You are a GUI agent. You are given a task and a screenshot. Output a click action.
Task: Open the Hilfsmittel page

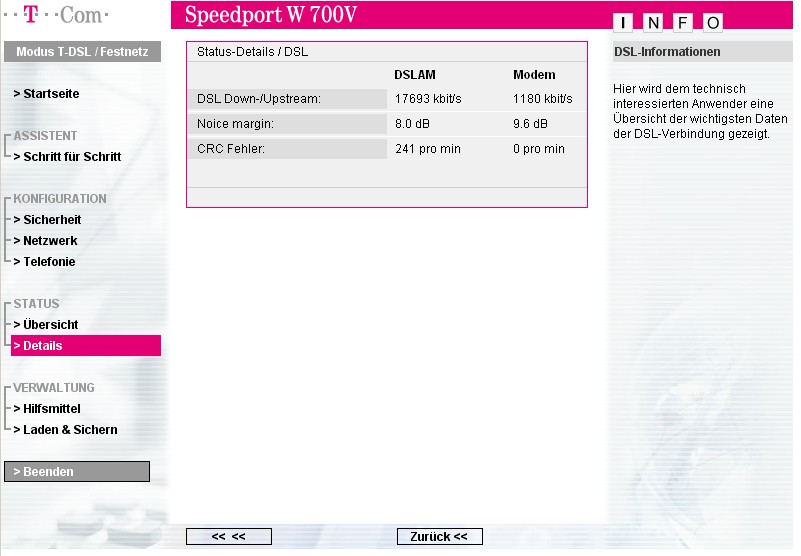pos(47,408)
